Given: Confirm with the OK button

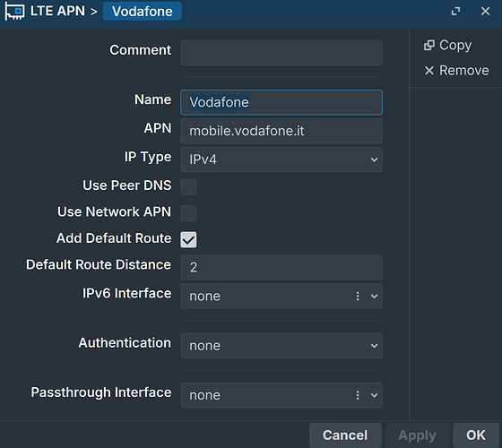Looking at the screenshot, I should pos(476,435).
